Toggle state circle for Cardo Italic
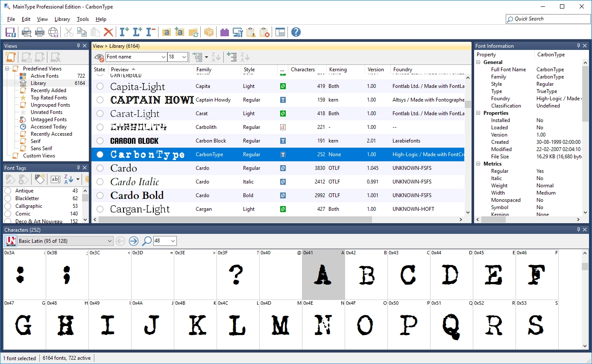 (x=100, y=182)
